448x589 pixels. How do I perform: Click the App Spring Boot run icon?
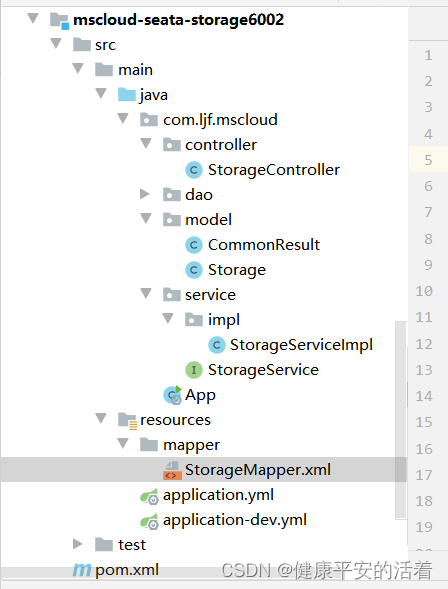pos(172,395)
